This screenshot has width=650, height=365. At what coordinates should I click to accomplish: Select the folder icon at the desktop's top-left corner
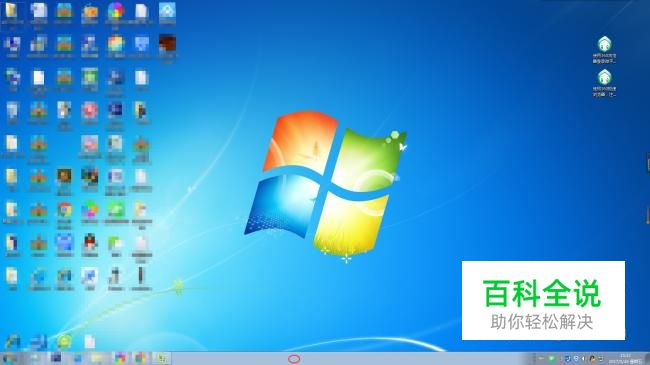point(12,10)
